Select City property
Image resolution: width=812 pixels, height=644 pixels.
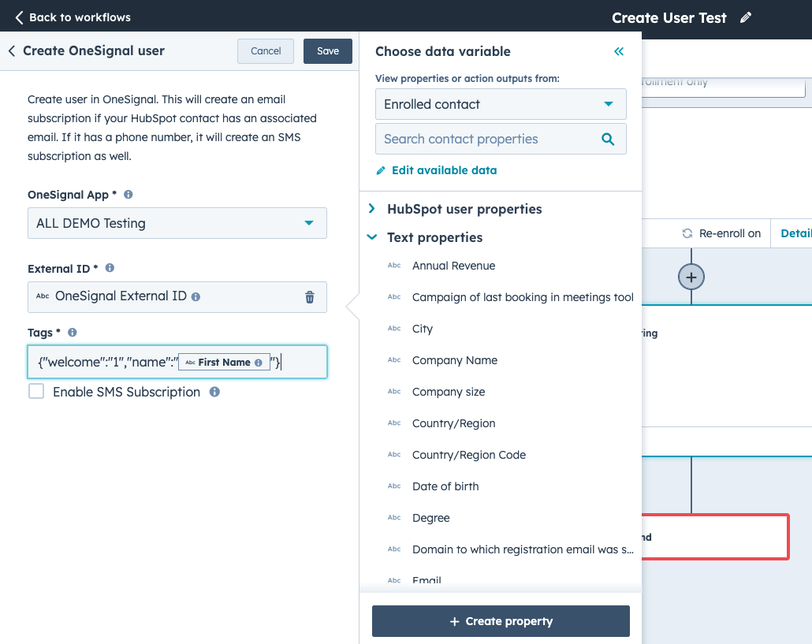tap(422, 329)
